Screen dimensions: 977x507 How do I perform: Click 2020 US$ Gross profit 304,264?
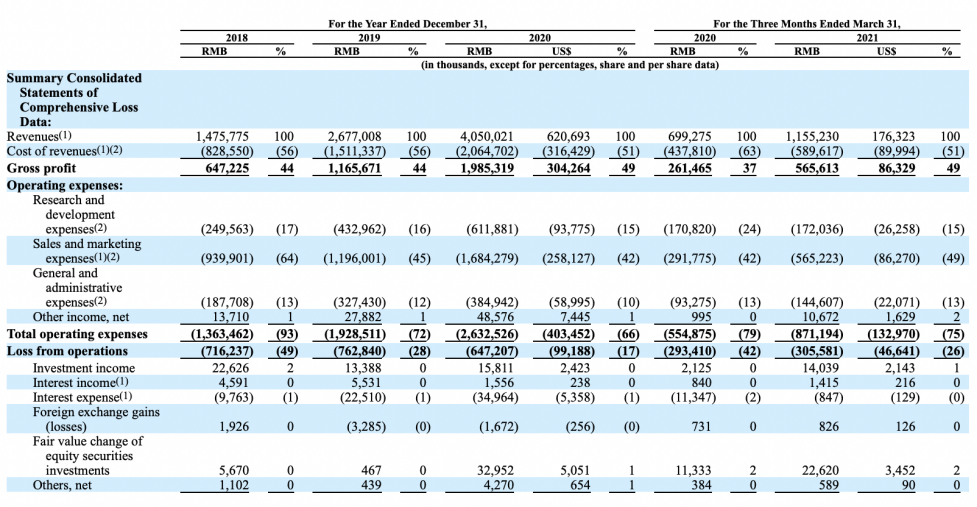pyautogui.click(x=568, y=168)
